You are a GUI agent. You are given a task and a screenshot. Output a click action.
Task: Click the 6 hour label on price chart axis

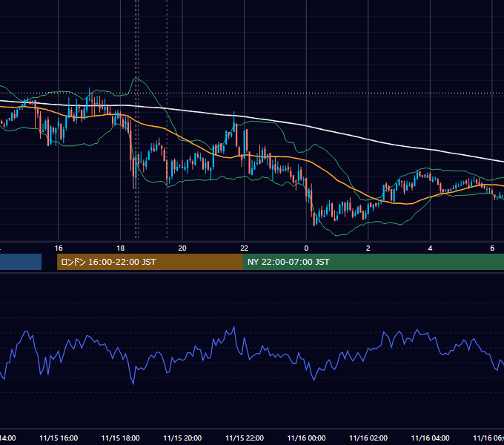pyautogui.click(x=492, y=248)
